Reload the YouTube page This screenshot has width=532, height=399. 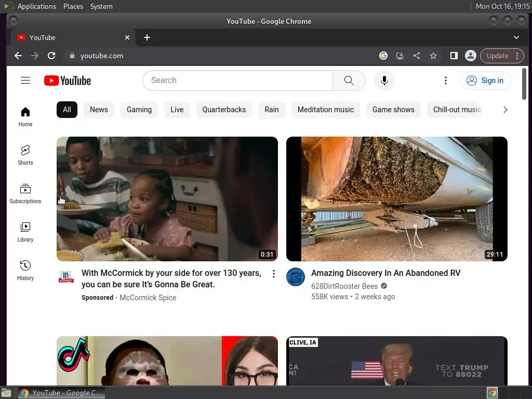click(x=51, y=56)
